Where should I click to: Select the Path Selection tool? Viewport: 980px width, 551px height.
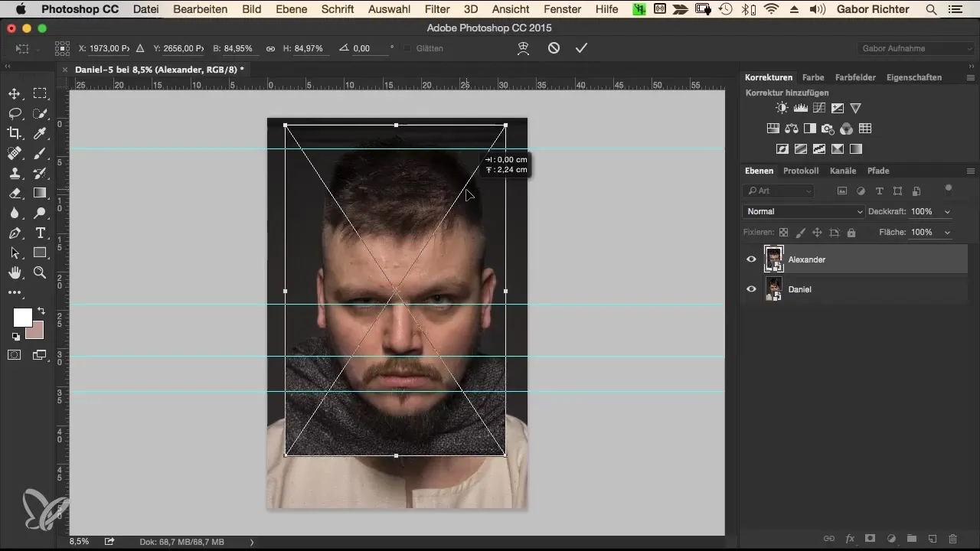tap(15, 253)
